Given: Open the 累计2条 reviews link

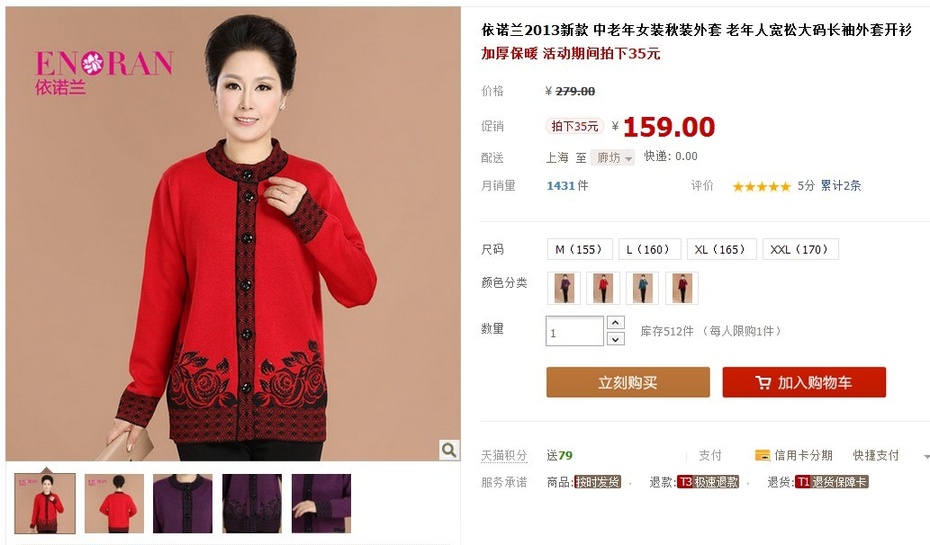Looking at the screenshot, I should [x=840, y=186].
